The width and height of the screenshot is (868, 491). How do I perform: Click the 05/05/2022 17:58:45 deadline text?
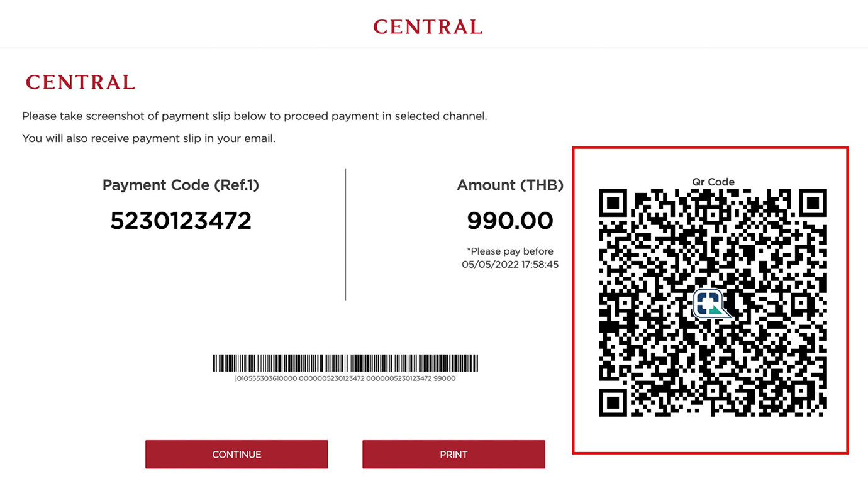(x=510, y=265)
